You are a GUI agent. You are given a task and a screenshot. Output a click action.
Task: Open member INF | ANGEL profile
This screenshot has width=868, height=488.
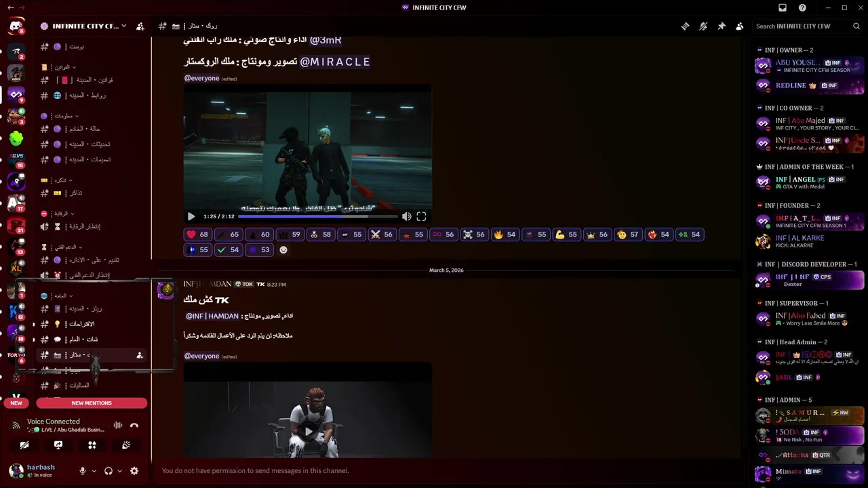coord(808,182)
